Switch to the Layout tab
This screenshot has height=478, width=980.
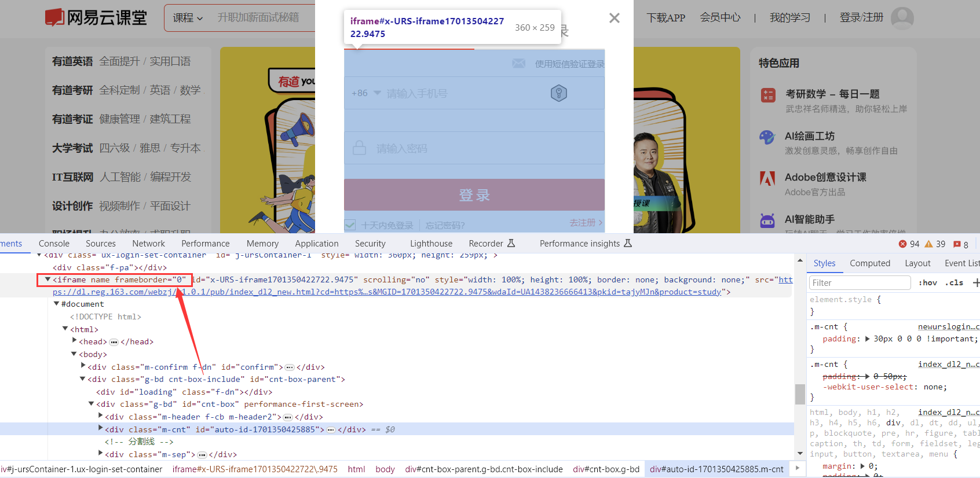tap(917, 263)
